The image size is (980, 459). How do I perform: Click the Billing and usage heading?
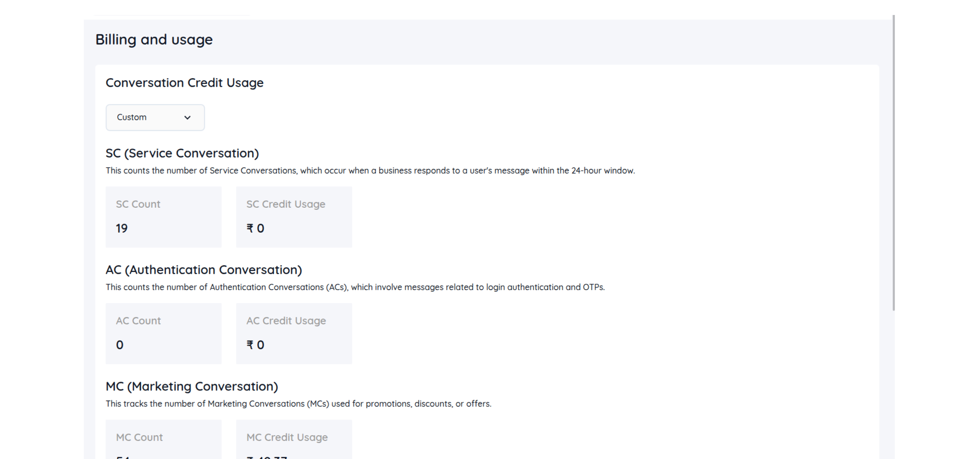click(x=154, y=39)
